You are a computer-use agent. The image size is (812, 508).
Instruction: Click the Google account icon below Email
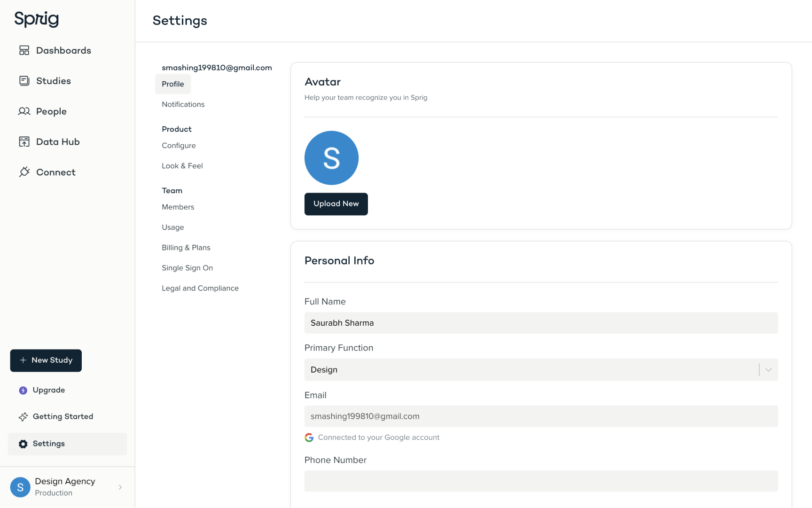pos(309,437)
